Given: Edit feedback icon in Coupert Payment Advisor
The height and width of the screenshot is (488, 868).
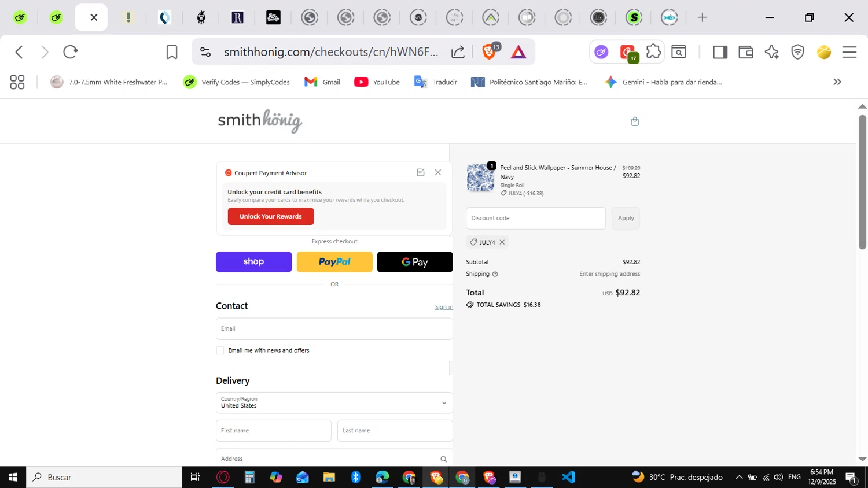Looking at the screenshot, I should (421, 172).
